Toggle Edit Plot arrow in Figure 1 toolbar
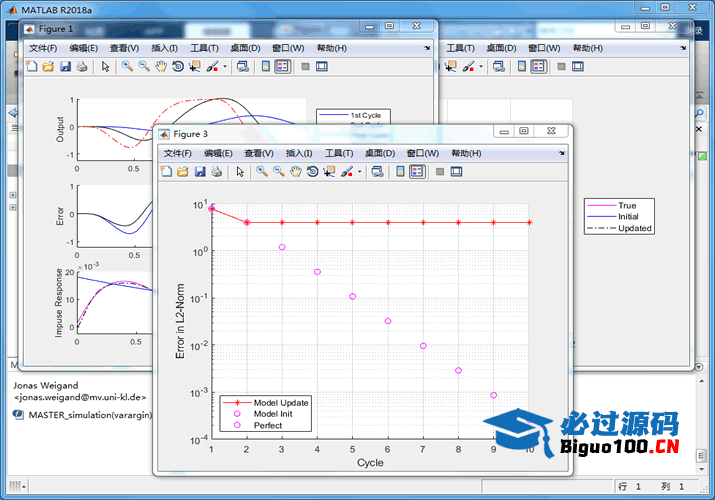Image resolution: width=715 pixels, height=500 pixels. pos(105,67)
